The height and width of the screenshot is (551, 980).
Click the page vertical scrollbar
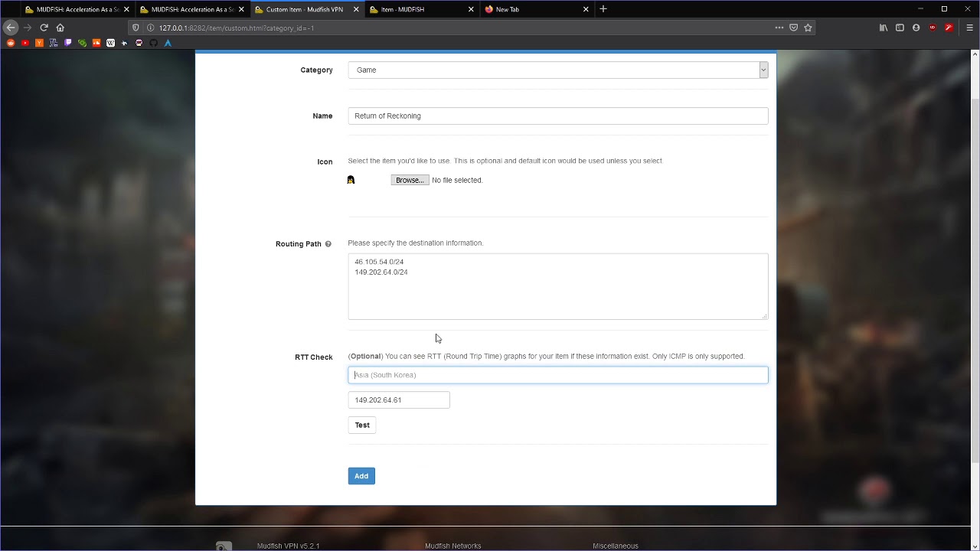[x=975, y=279]
